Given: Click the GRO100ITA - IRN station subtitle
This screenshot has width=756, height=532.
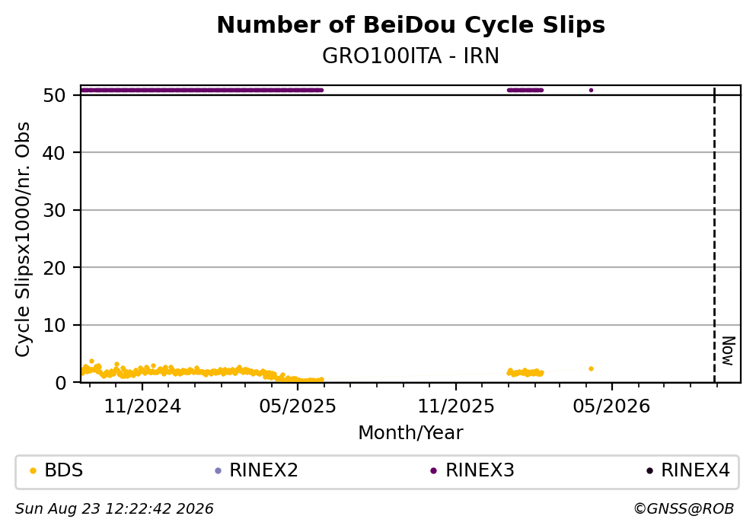Looking at the screenshot, I should coord(411,56).
